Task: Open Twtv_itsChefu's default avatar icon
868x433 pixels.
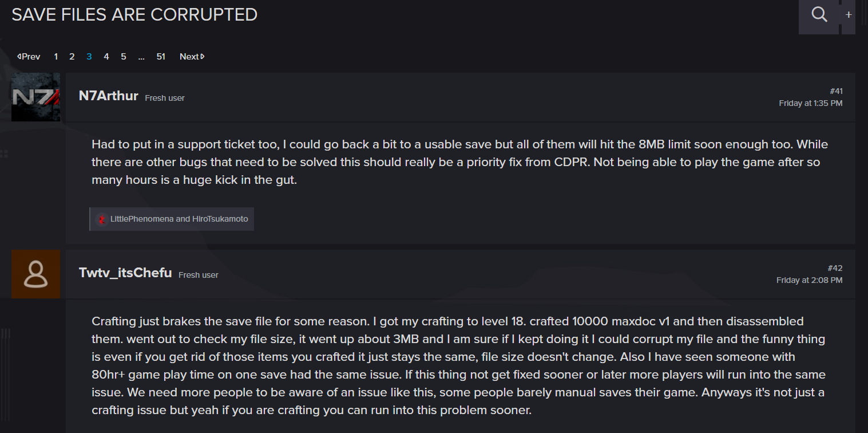Action: click(x=35, y=274)
